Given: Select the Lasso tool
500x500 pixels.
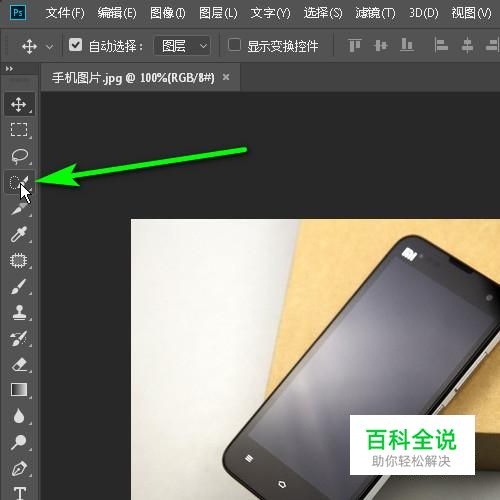Looking at the screenshot, I should [x=19, y=156].
